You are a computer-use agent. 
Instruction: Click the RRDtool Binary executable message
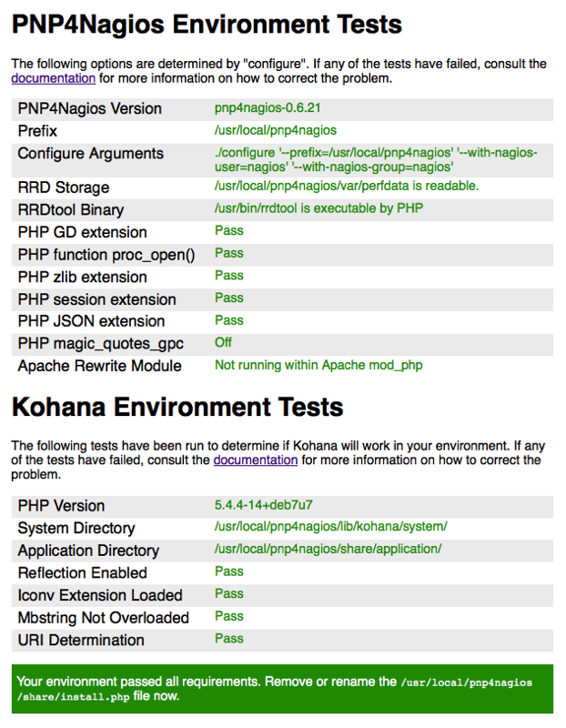318,209
